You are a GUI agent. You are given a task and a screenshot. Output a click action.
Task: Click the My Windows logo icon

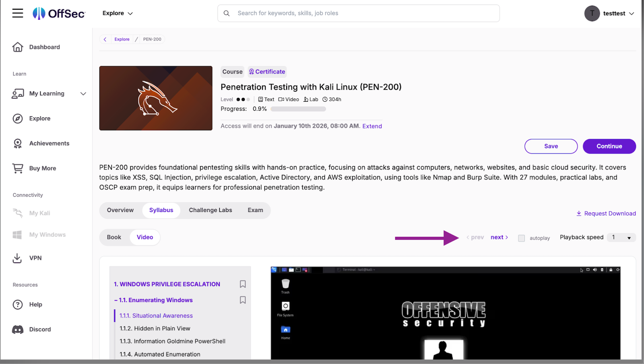click(17, 234)
